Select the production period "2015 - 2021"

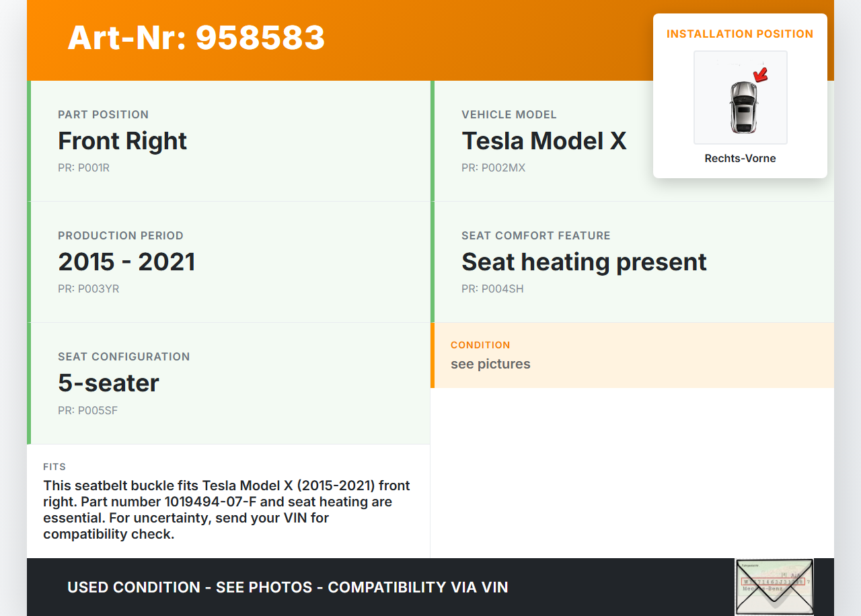126,262
